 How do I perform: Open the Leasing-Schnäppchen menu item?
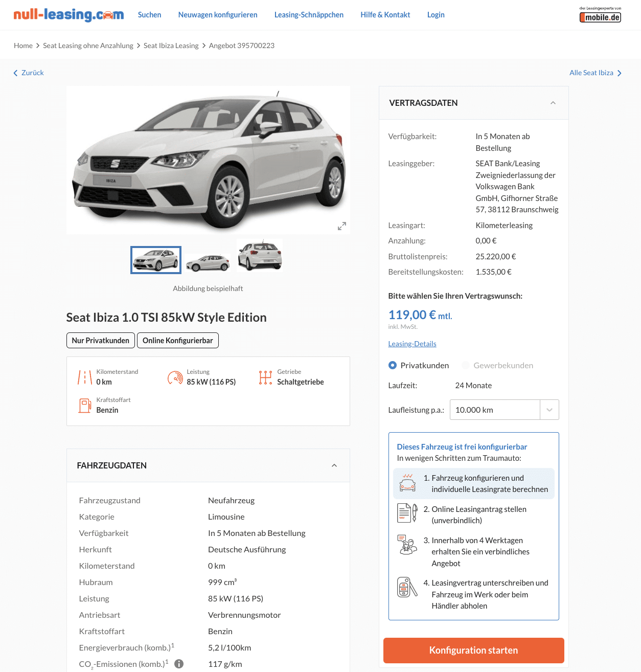click(x=309, y=15)
